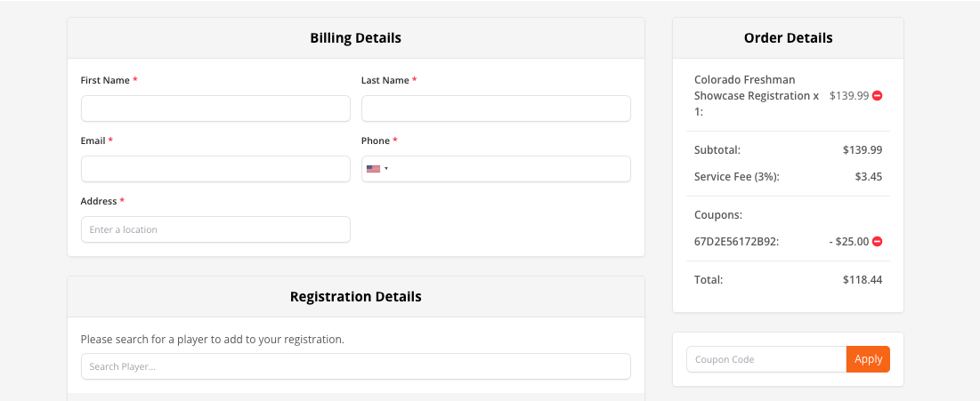Open the Search Player search box
This screenshot has height=401, width=980.
pyautogui.click(x=356, y=366)
